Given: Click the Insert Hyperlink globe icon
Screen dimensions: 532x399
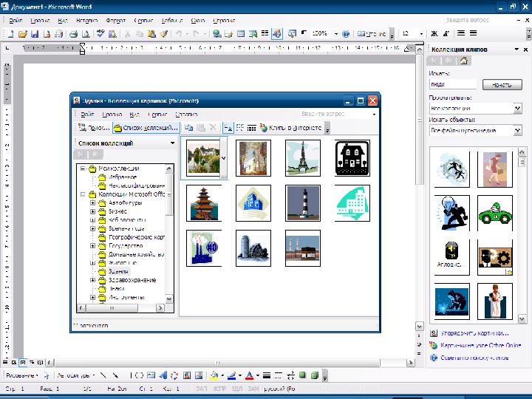Looking at the screenshot, I should point(216,34).
